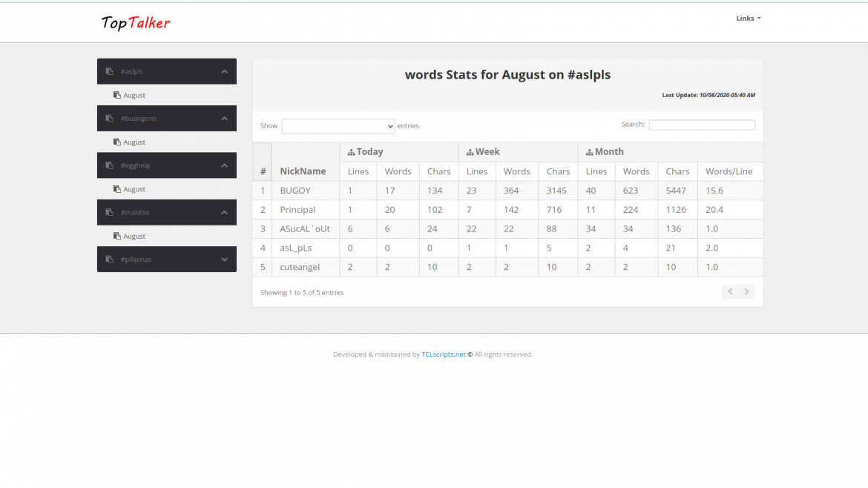This screenshot has width=868, height=488.
Task: Sort by Week Lines column
Action: pos(477,171)
